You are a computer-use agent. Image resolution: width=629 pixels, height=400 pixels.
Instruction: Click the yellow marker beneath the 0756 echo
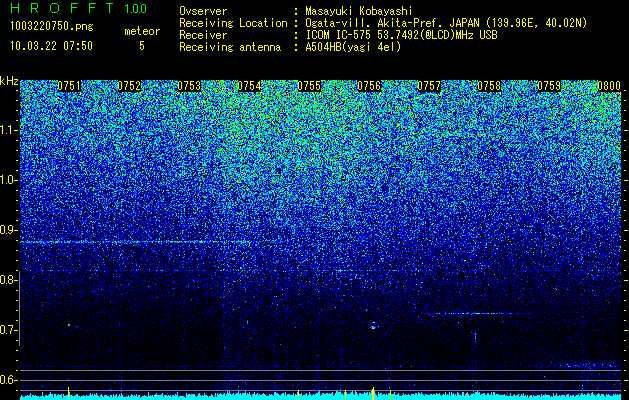tap(373, 393)
